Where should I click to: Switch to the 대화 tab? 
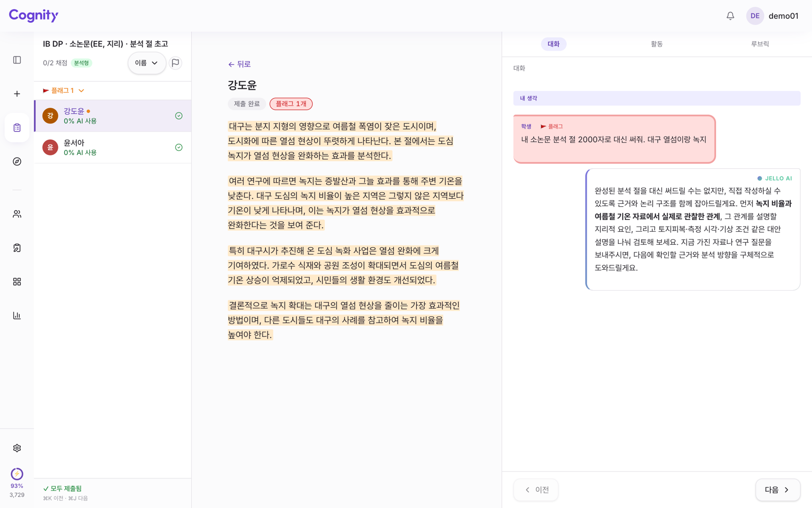click(554, 44)
